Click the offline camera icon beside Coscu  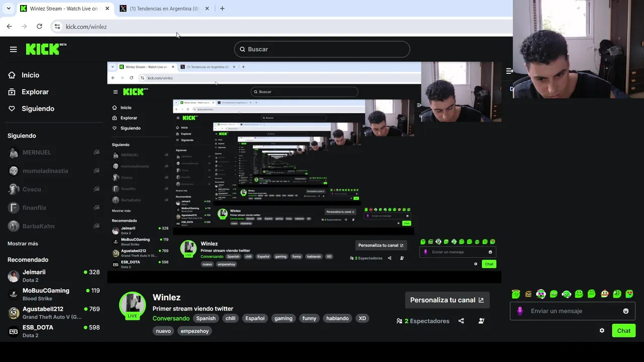point(96,189)
